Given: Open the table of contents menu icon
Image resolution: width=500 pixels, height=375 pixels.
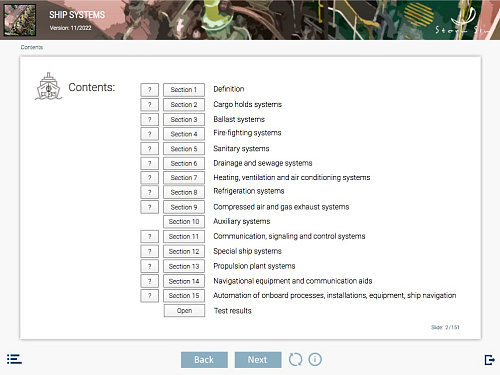Looking at the screenshot, I should 14,359.
